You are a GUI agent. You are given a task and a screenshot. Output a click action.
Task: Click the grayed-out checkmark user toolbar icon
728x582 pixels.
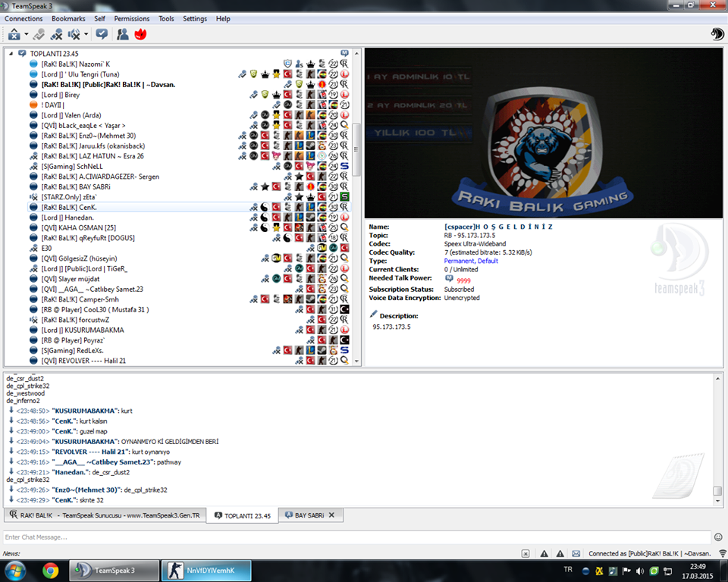click(39, 34)
